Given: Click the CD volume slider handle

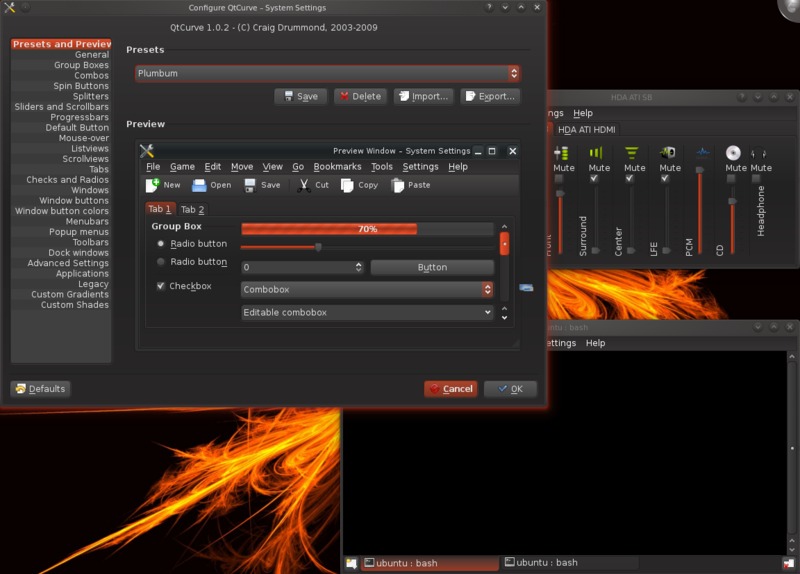Looking at the screenshot, I should point(733,201).
